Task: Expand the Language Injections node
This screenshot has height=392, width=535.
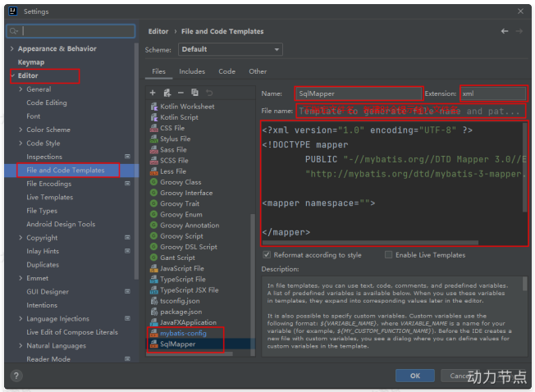Action: click(x=21, y=319)
